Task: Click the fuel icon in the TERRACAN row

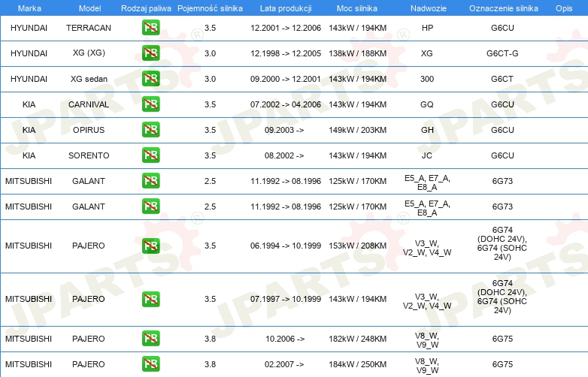Action: click(x=150, y=28)
